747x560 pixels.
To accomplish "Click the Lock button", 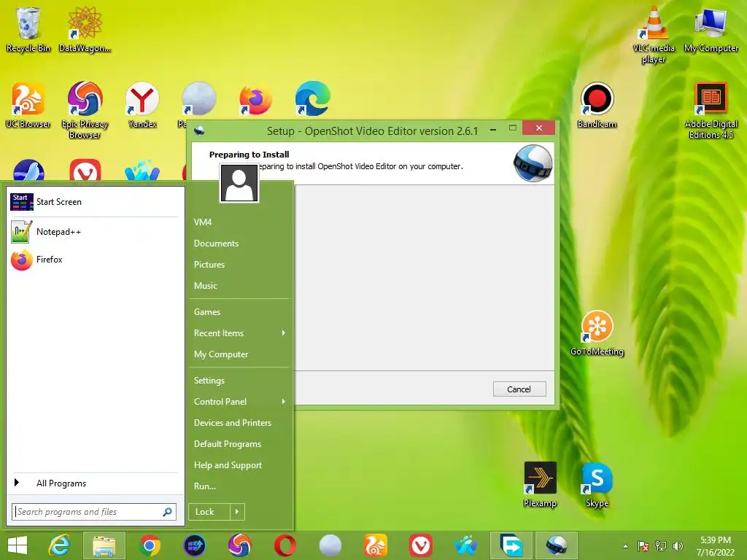I will 209,512.
